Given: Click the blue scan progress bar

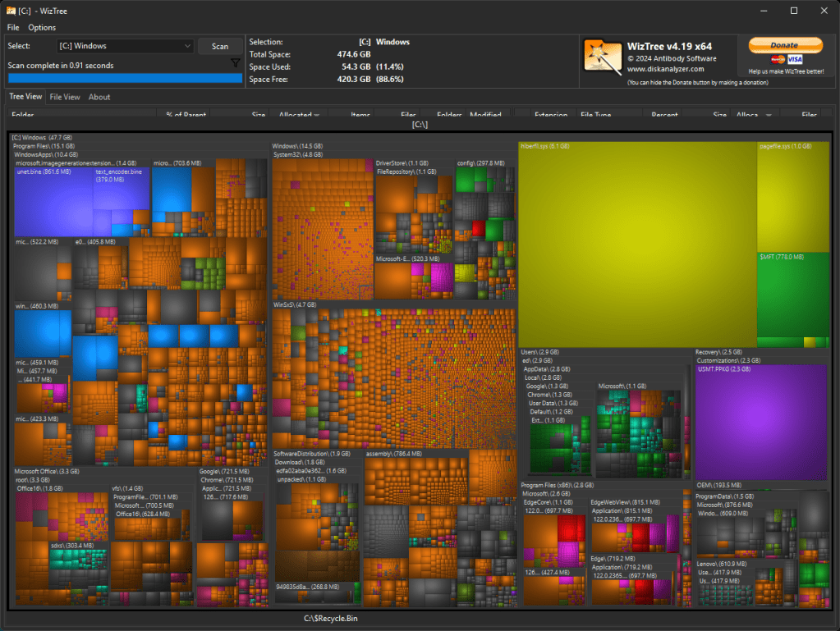Looking at the screenshot, I should pyautogui.click(x=125, y=76).
